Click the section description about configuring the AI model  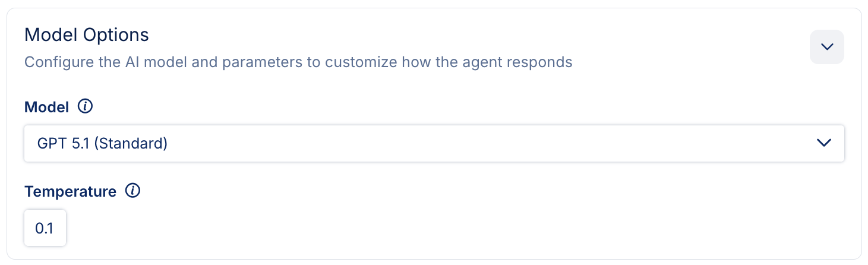coord(298,62)
